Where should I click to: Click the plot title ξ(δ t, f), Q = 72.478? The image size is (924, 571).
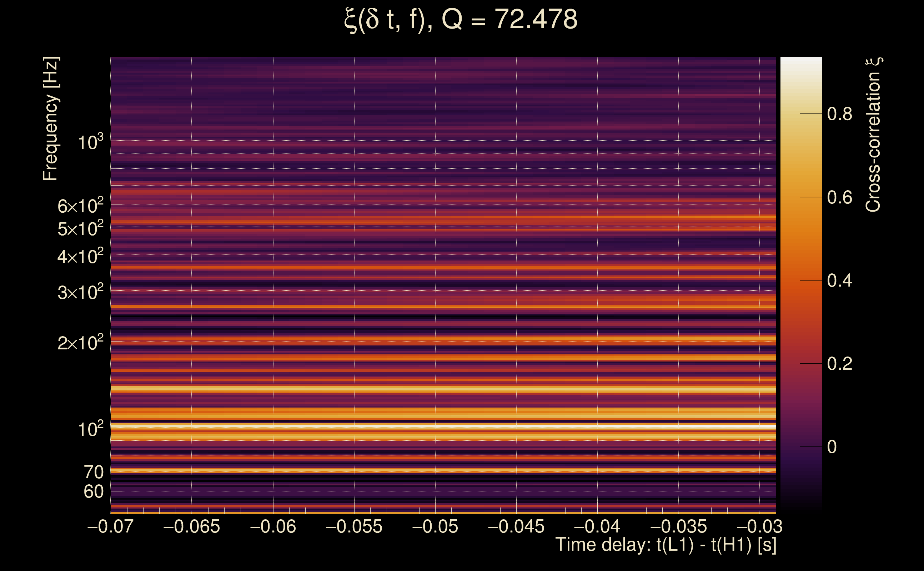point(461,20)
